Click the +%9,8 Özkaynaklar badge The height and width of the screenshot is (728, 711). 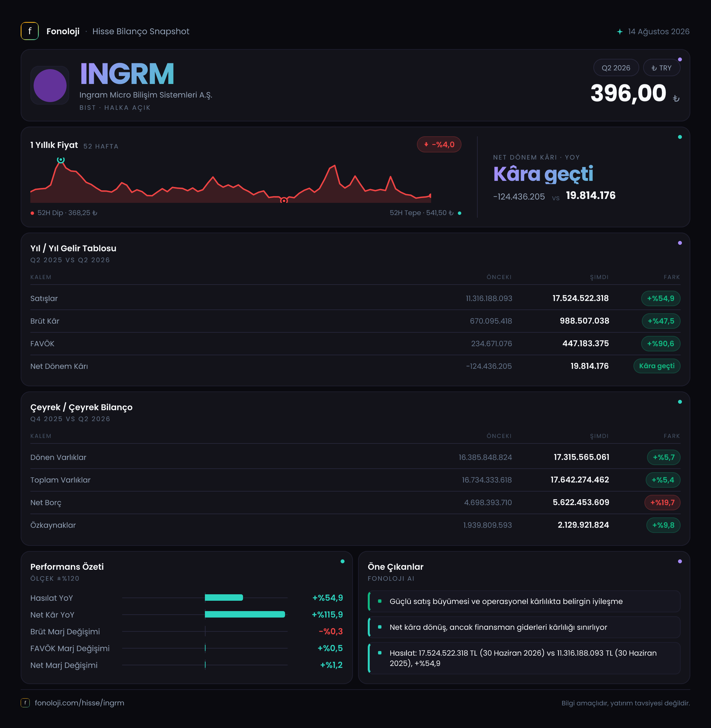coord(663,525)
